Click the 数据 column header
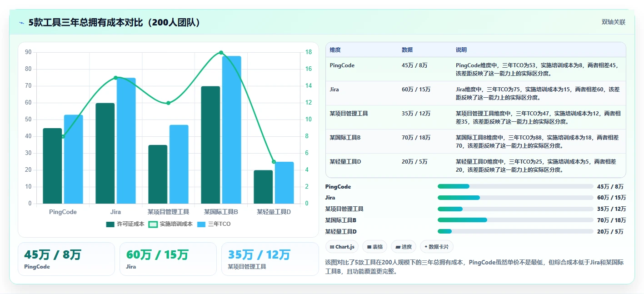The height and width of the screenshot is (294, 644). [x=407, y=50]
